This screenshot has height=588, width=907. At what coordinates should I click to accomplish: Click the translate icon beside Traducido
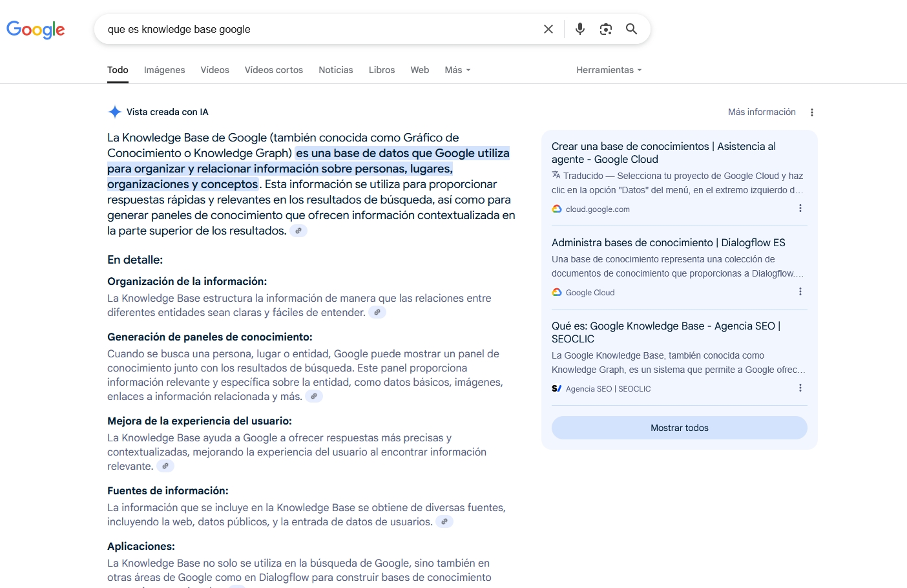coord(556,175)
